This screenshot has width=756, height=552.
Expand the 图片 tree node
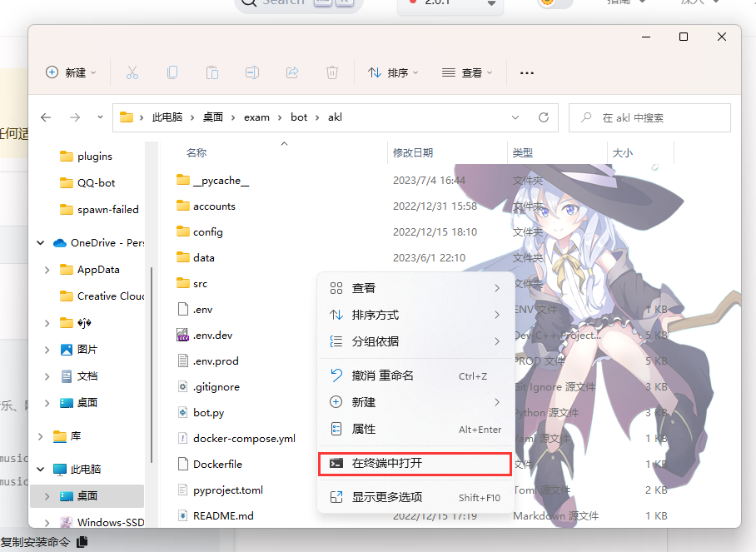tap(47, 350)
